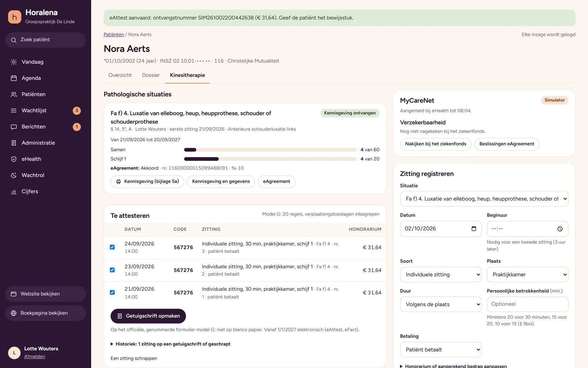The height and width of the screenshot is (368, 588).
Task: Open Vandaag via its sun icon
Action: [x=14, y=62]
